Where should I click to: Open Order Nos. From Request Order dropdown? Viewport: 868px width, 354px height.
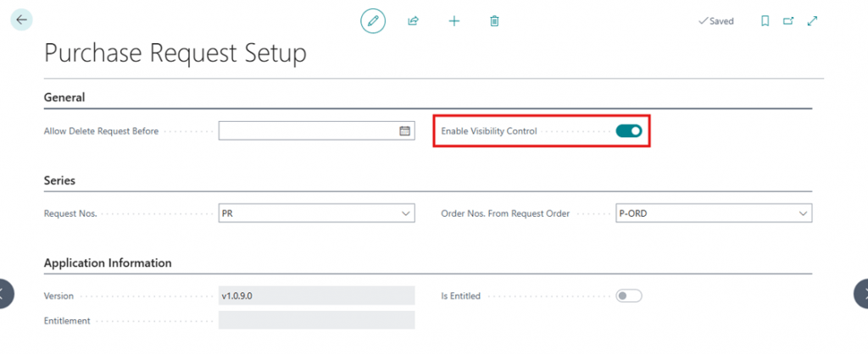802,213
